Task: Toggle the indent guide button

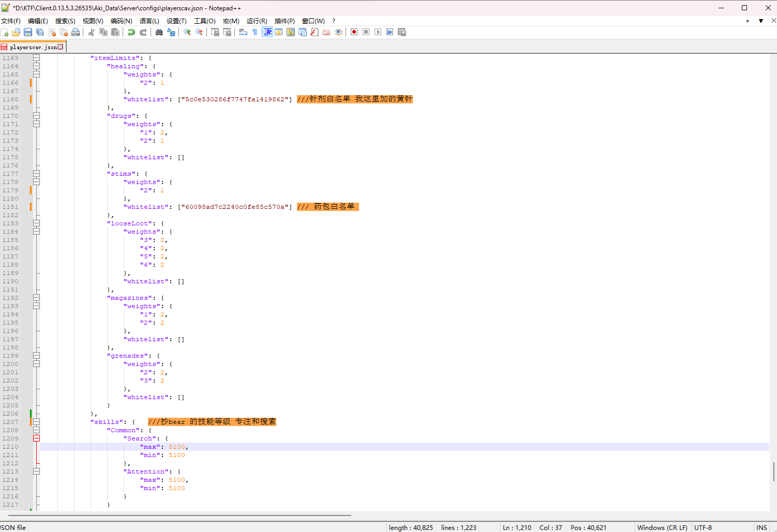Action: coord(267,32)
